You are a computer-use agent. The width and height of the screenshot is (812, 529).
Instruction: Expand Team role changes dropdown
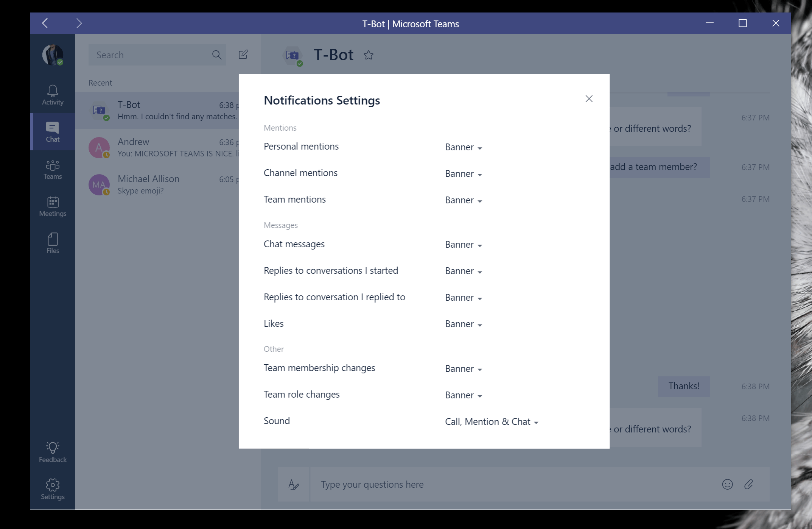click(x=464, y=395)
